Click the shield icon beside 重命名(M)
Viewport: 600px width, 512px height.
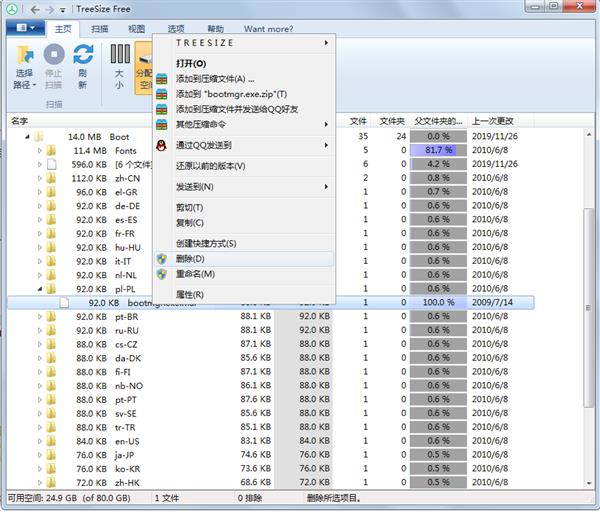(162, 274)
